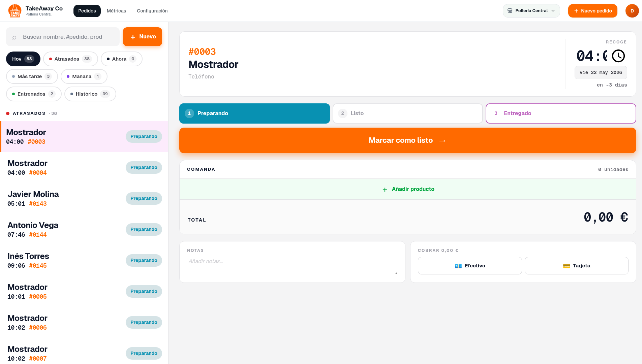Viewport: 642px width, 364px height.
Task: Click Preparando badge on order #0143
Action: 144,198
